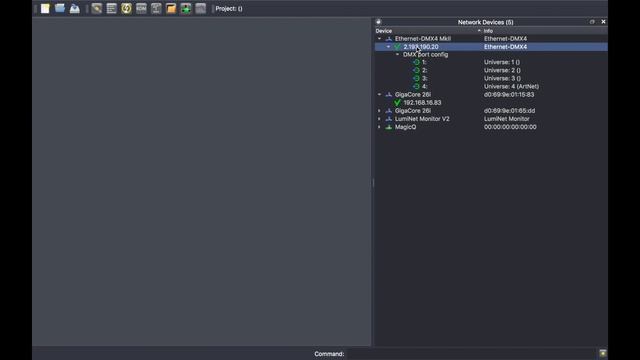Select the Ethernet-DMX4 MkII device row
This screenshot has height=360, width=640.
click(491, 39)
